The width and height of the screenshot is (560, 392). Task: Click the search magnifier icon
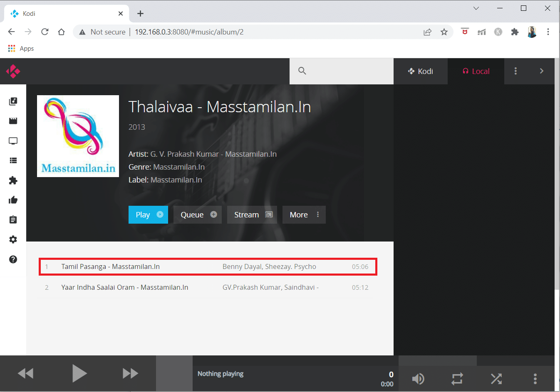coord(302,71)
